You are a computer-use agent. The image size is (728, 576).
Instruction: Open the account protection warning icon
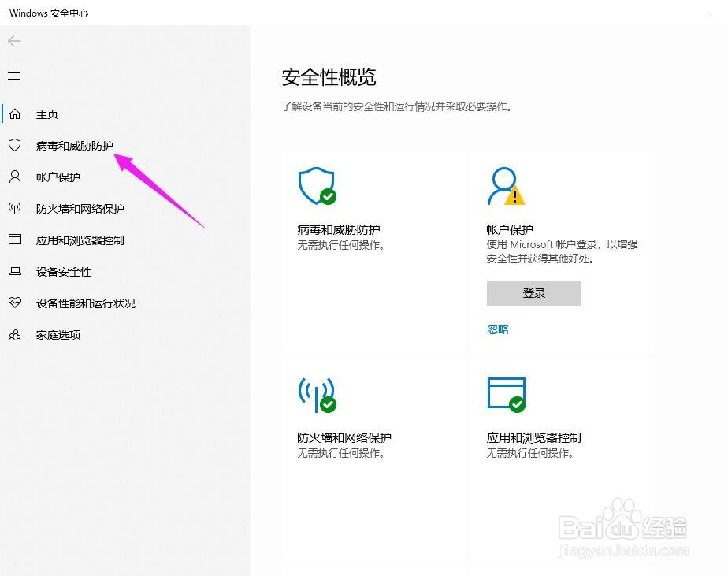(507, 186)
